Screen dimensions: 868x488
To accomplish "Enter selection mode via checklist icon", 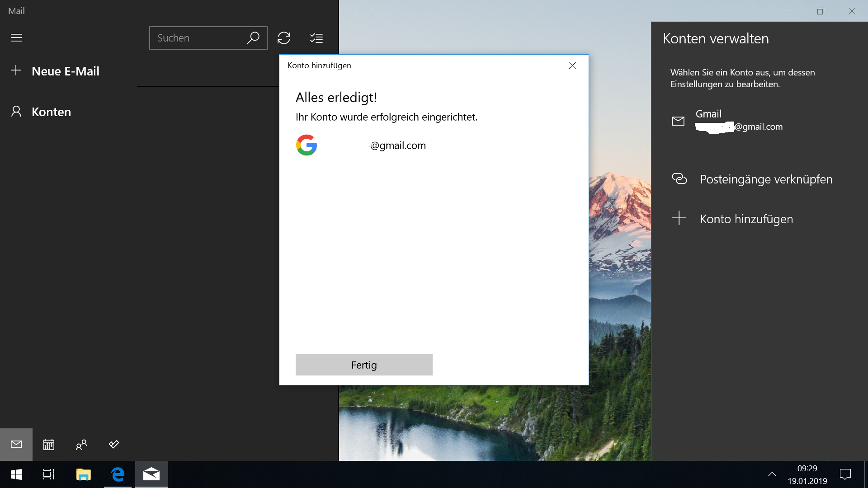I will (316, 38).
